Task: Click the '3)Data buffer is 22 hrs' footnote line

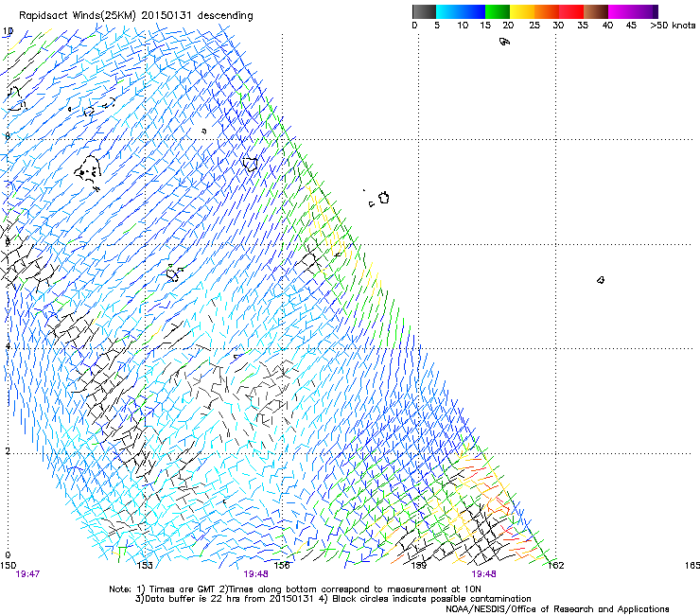Action: (x=333, y=599)
